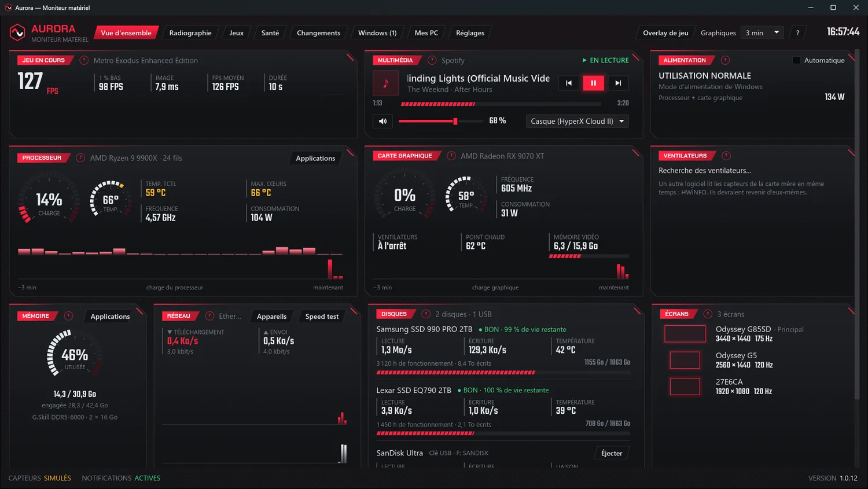868x489 pixels.
Task: Open info icon next to Écrans
Action: click(708, 314)
